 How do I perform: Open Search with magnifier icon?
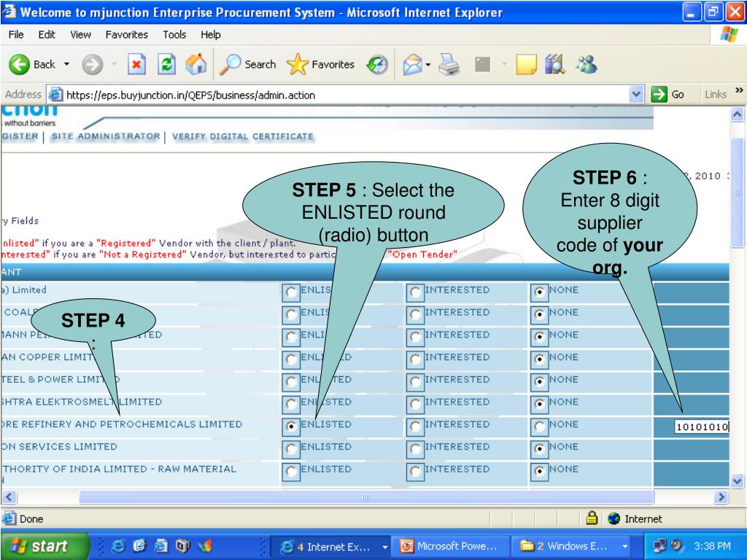coord(230,64)
